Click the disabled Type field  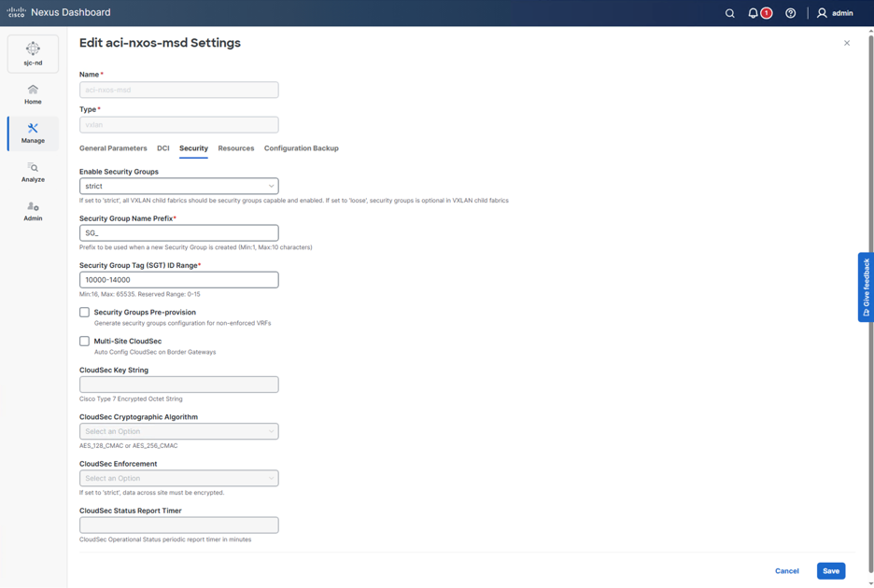click(179, 125)
